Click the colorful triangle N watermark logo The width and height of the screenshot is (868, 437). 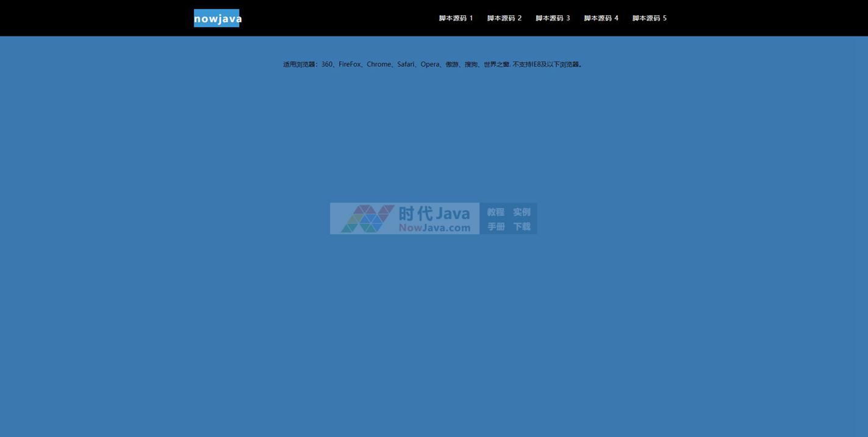367,218
